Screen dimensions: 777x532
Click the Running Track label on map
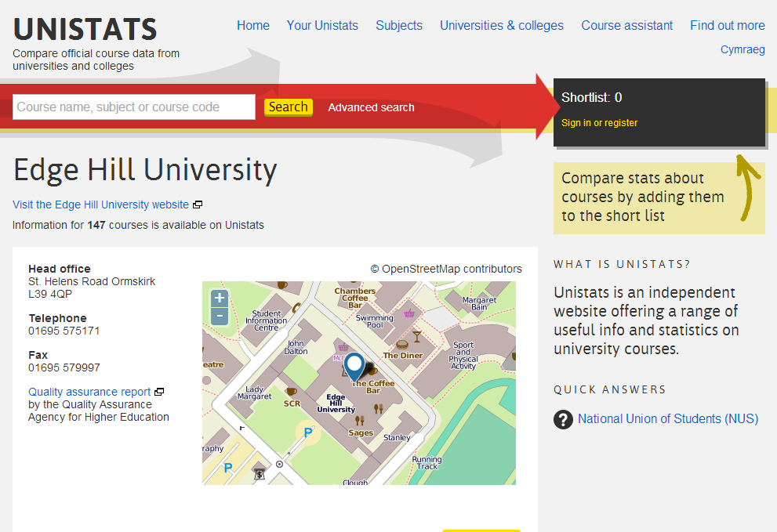pyautogui.click(x=427, y=462)
